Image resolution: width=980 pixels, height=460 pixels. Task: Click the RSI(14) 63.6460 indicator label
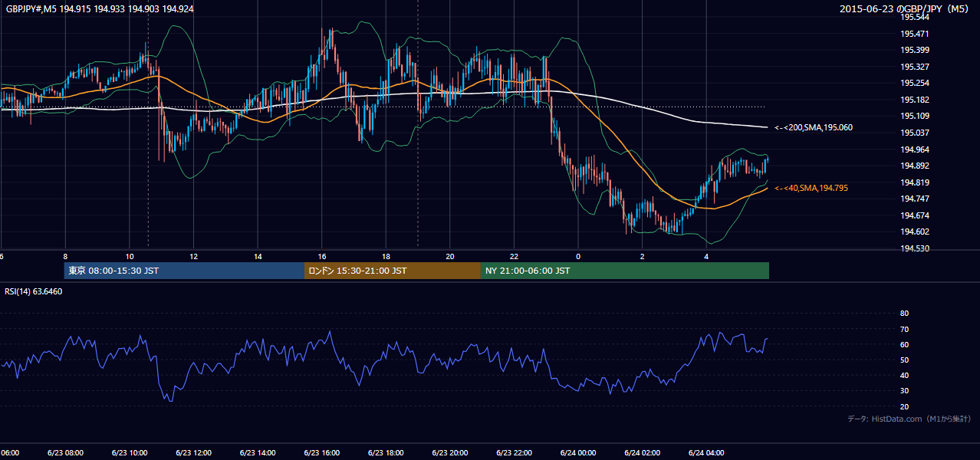pos(34,291)
